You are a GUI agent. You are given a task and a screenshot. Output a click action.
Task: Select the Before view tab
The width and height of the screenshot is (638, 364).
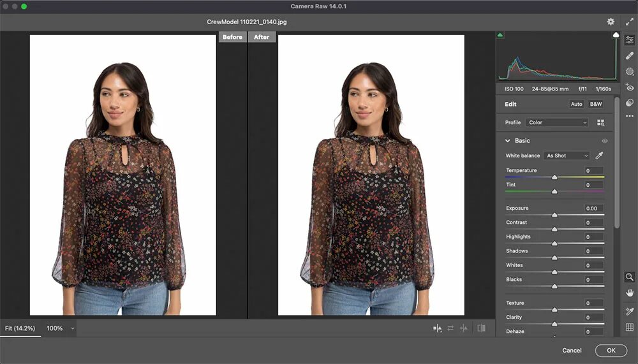(232, 37)
